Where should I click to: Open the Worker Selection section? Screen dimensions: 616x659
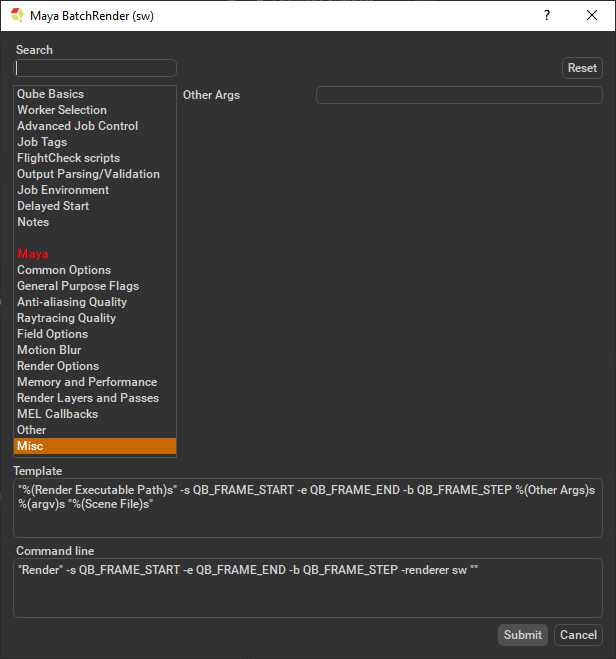[62, 110]
